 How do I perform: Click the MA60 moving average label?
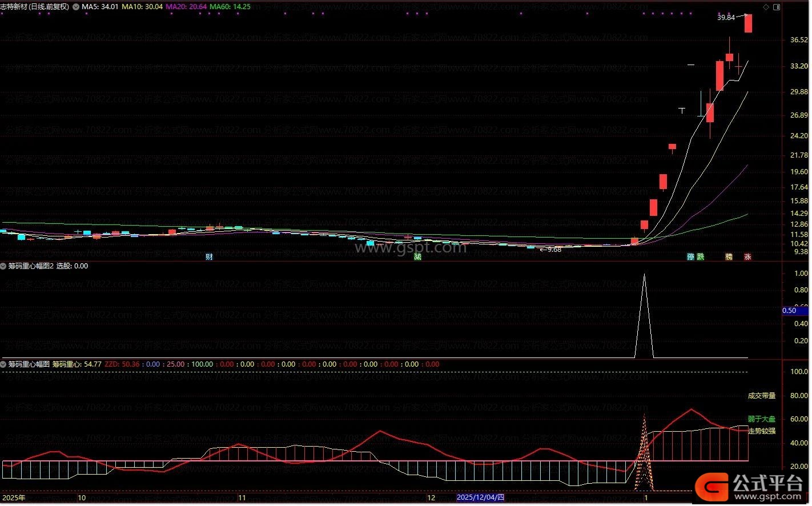coord(230,7)
